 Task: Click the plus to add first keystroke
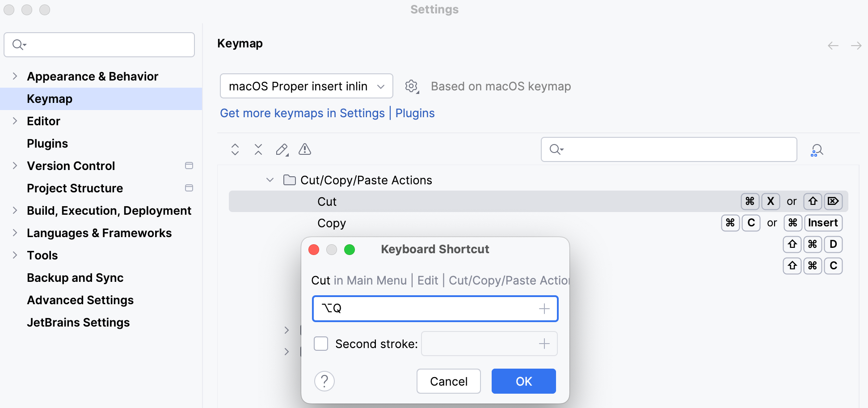[544, 308]
